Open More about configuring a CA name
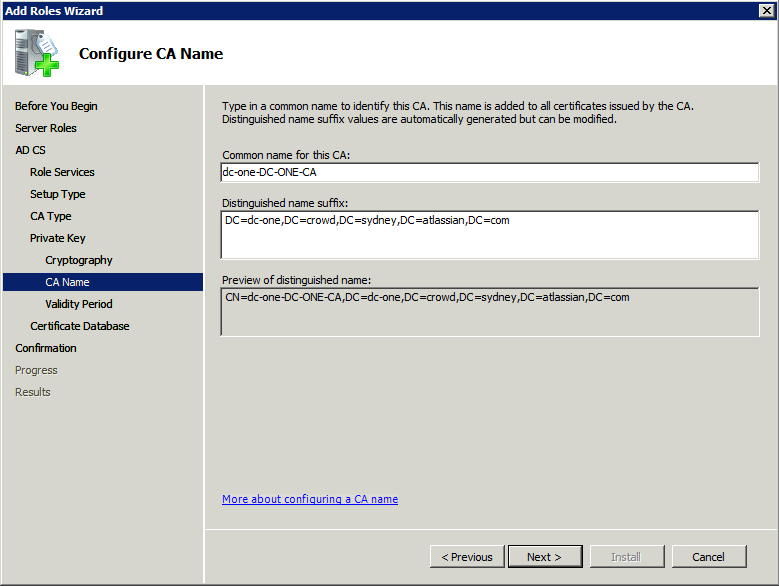Image resolution: width=779 pixels, height=586 pixels. pos(310,499)
